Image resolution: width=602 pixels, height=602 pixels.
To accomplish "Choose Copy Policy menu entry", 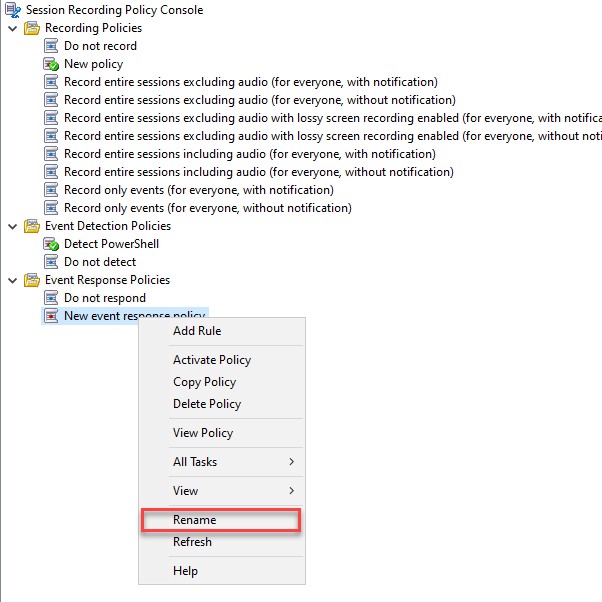I will click(222, 382).
